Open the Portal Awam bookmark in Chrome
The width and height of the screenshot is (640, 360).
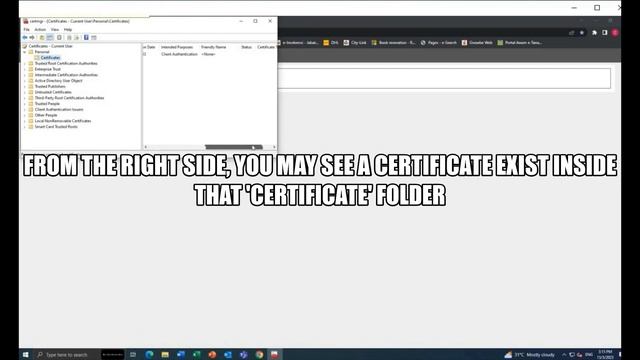[520, 42]
